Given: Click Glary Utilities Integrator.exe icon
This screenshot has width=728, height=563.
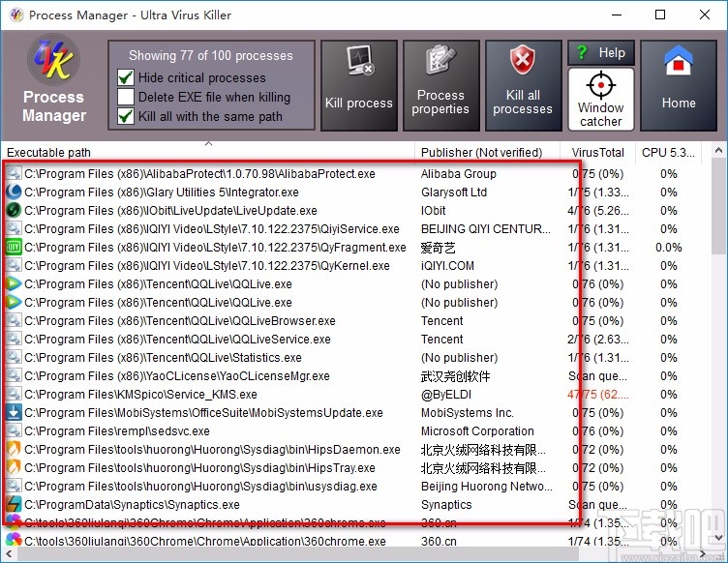Looking at the screenshot, I should point(14,192).
